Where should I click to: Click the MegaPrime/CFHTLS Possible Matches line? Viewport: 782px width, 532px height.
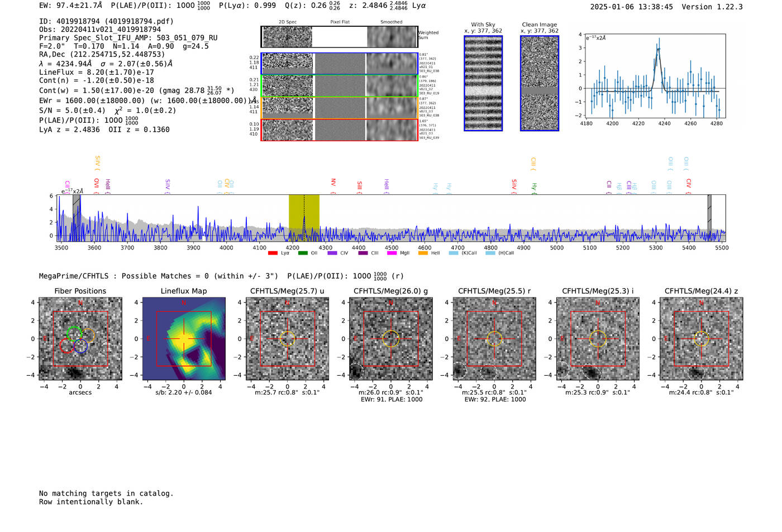coord(221,276)
